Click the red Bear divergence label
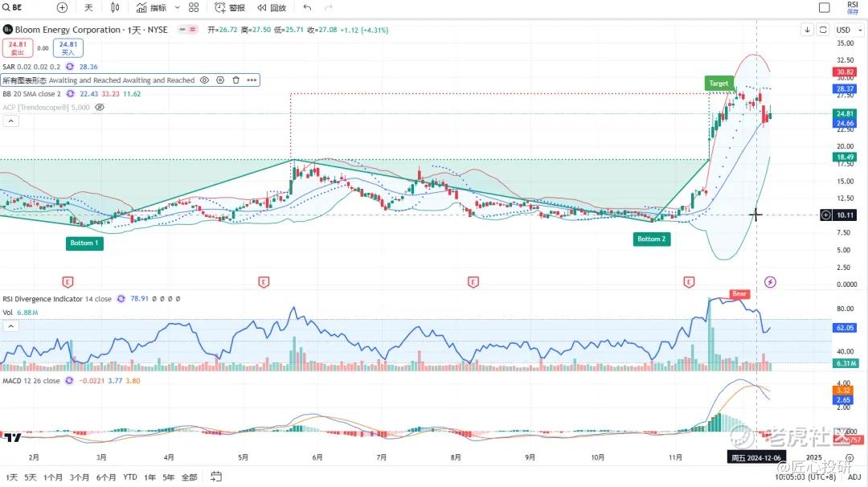This screenshot has height=487, width=868. [739, 294]
